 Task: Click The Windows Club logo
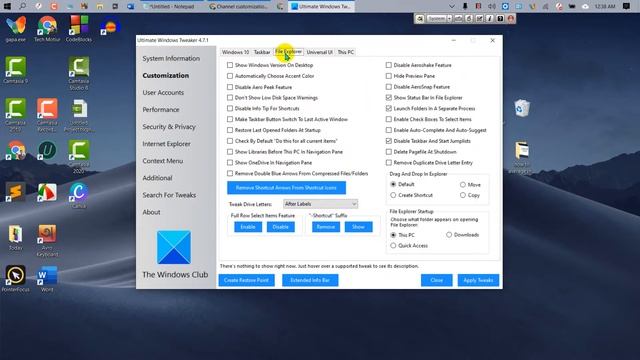[174, 247]
